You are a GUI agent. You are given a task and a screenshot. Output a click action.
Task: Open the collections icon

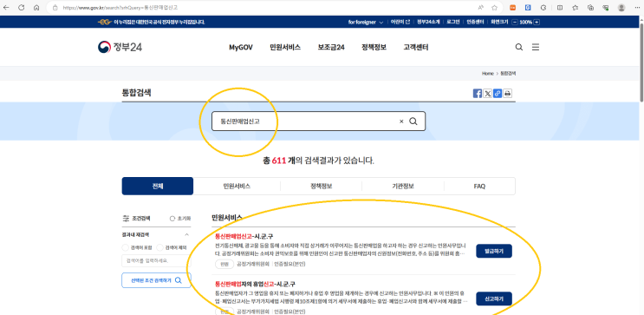click(590, 8)
